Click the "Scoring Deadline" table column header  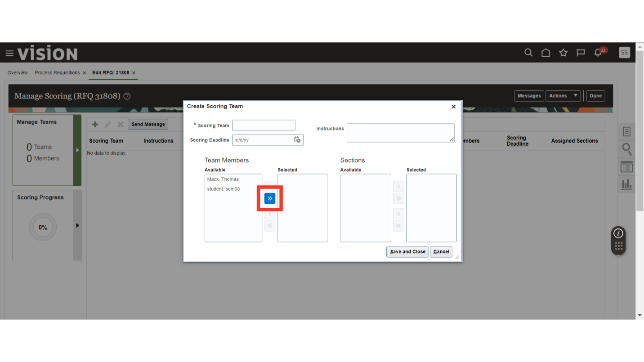(518, 141)
